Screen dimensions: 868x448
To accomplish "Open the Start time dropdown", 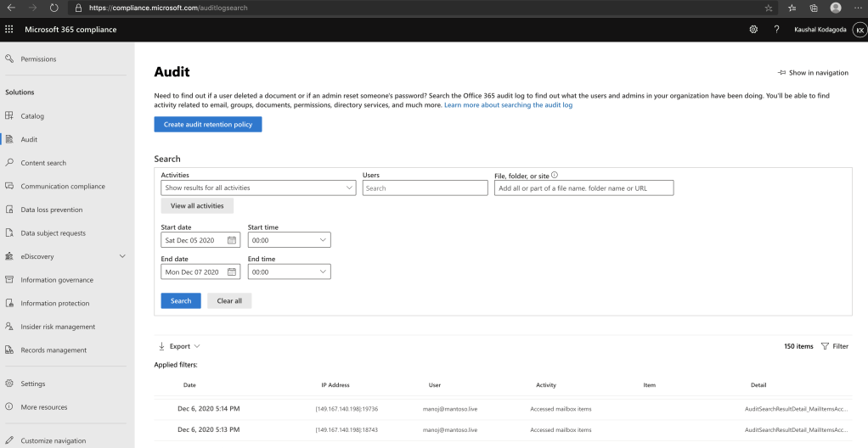I will pyautogui.click(x=289, y=240).
